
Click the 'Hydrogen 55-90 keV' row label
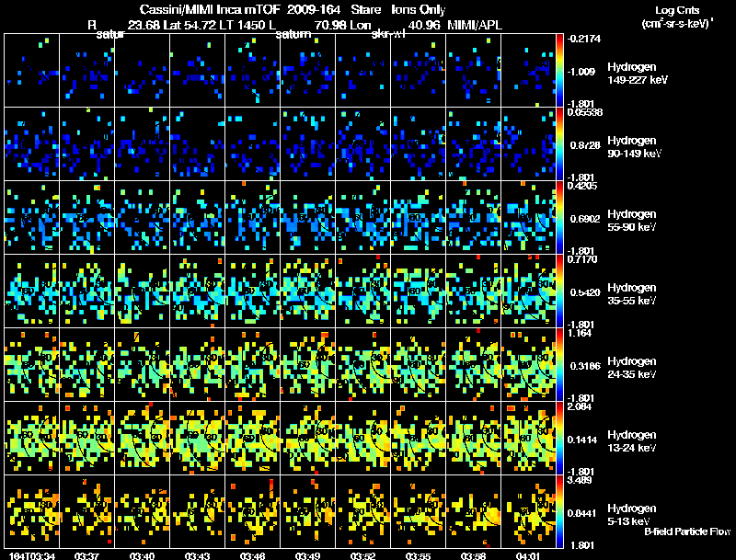(x=632, y=221)
